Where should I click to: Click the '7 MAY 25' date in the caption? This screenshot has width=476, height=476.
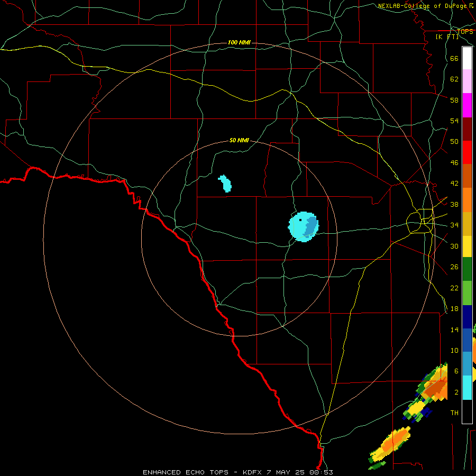(x=286, y=472)
